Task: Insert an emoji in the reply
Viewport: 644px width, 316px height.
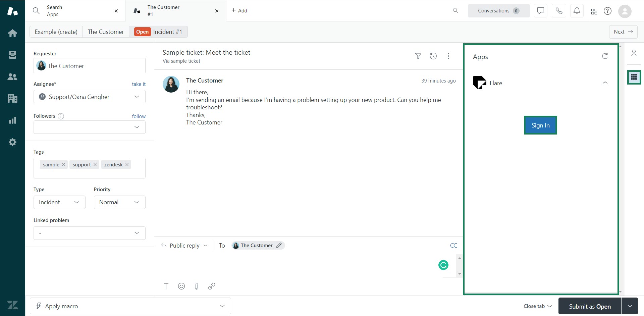Action: (181, 286)
